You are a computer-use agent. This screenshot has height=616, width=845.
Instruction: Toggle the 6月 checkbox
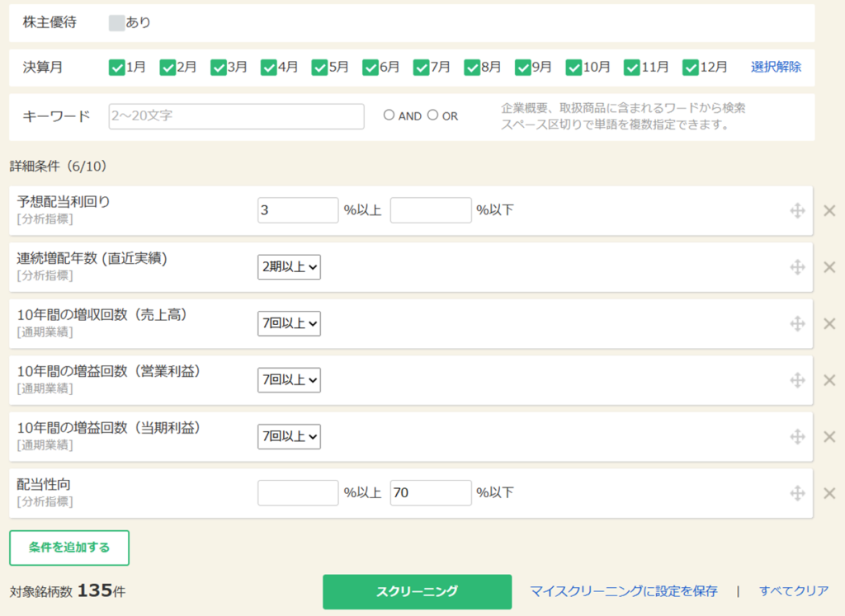371,68
